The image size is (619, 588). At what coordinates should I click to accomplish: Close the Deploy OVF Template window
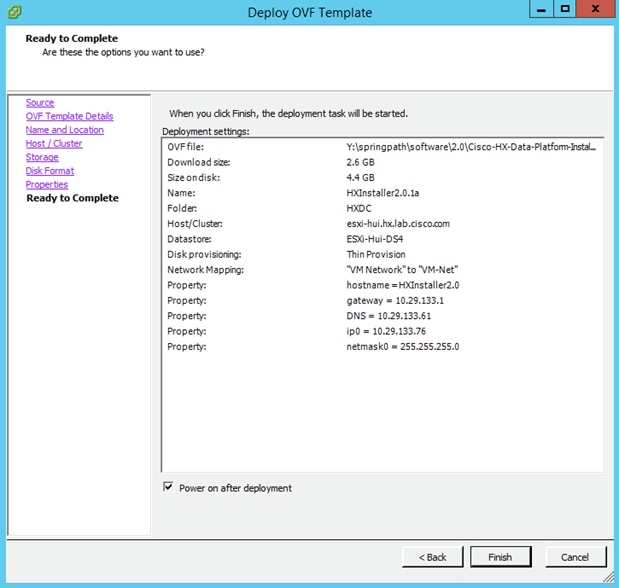(596, 9)
